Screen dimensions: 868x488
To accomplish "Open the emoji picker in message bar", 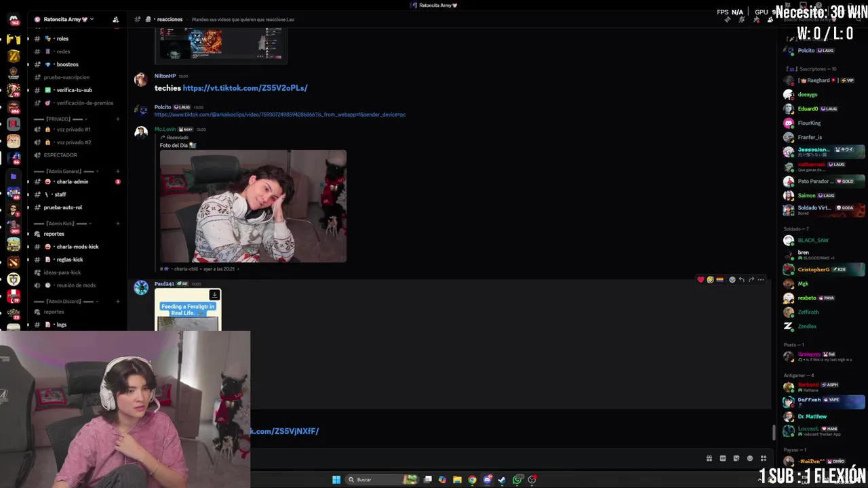I will pyautogui.click(x=750, y=459).
